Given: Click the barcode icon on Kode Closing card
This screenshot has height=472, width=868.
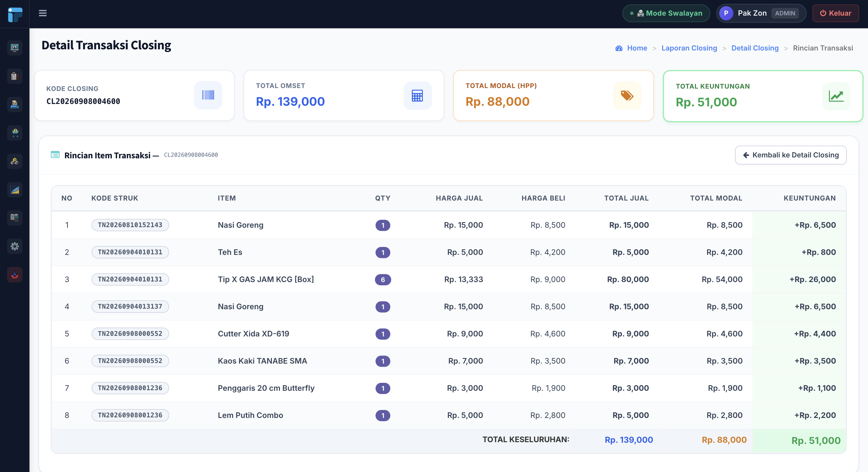Looking at the screenshot, I should [208, 95].
